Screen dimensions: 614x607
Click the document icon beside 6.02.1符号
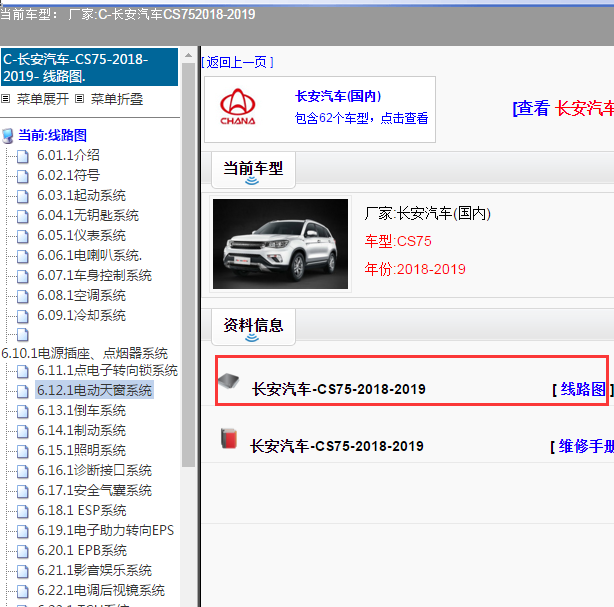pos(22,176)
